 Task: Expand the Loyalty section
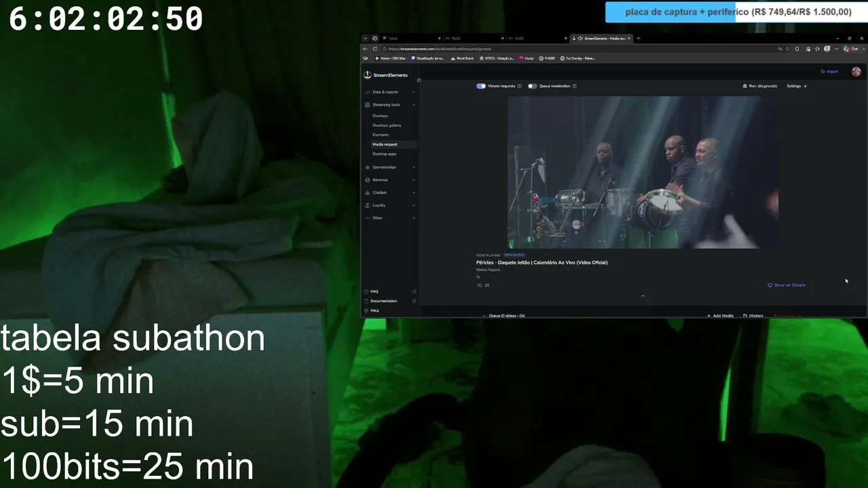pyautogui.click(x=390, y=205)
